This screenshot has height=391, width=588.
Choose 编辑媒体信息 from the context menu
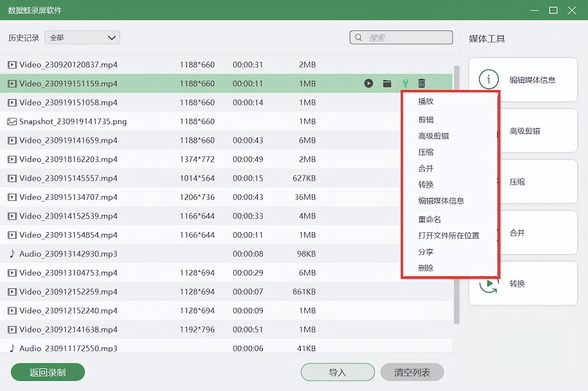(x=441, y=201)
